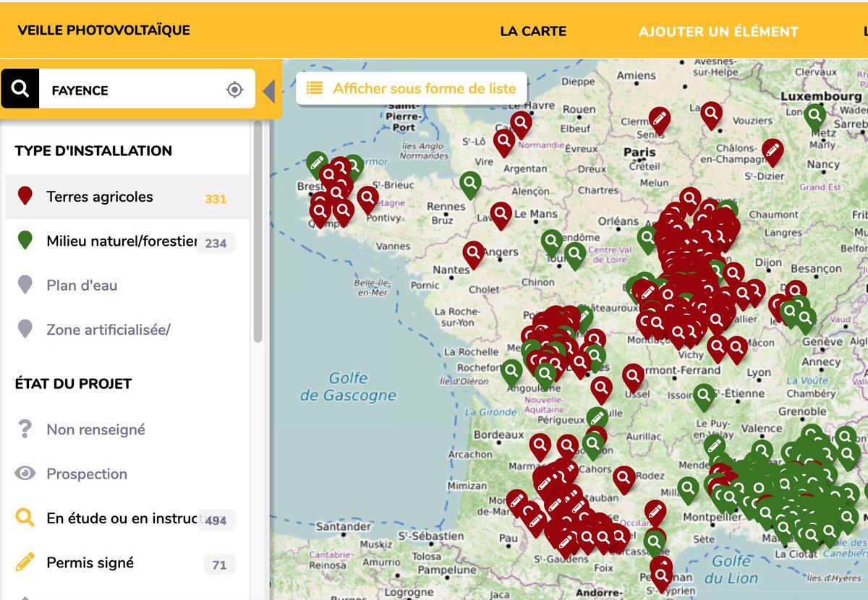Click the red pencil marker near Senlis

tap(659, 121)
